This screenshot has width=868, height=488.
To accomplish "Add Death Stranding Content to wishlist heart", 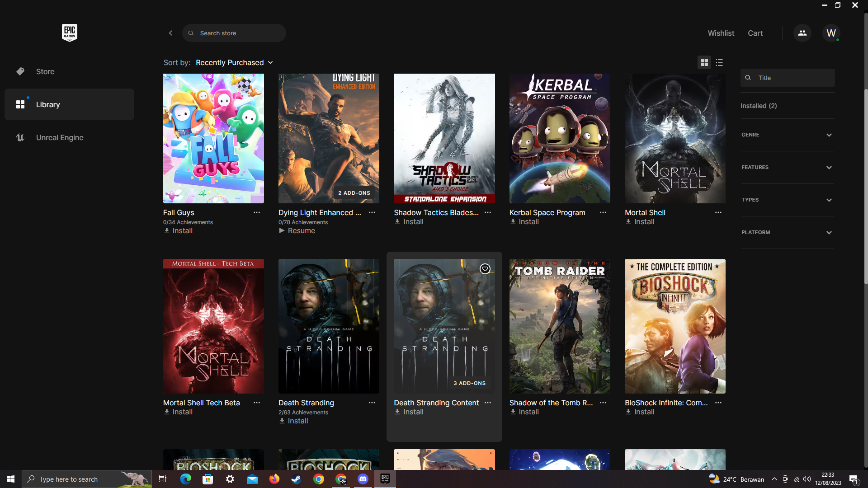I will click(x=485, y=269).
